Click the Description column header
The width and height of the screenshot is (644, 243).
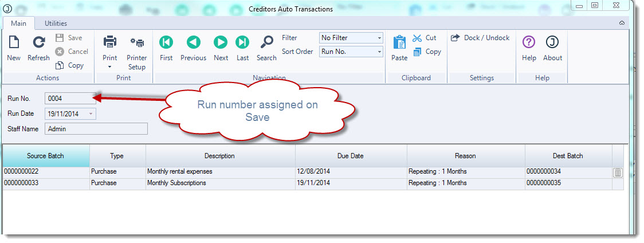click(220, 156)
